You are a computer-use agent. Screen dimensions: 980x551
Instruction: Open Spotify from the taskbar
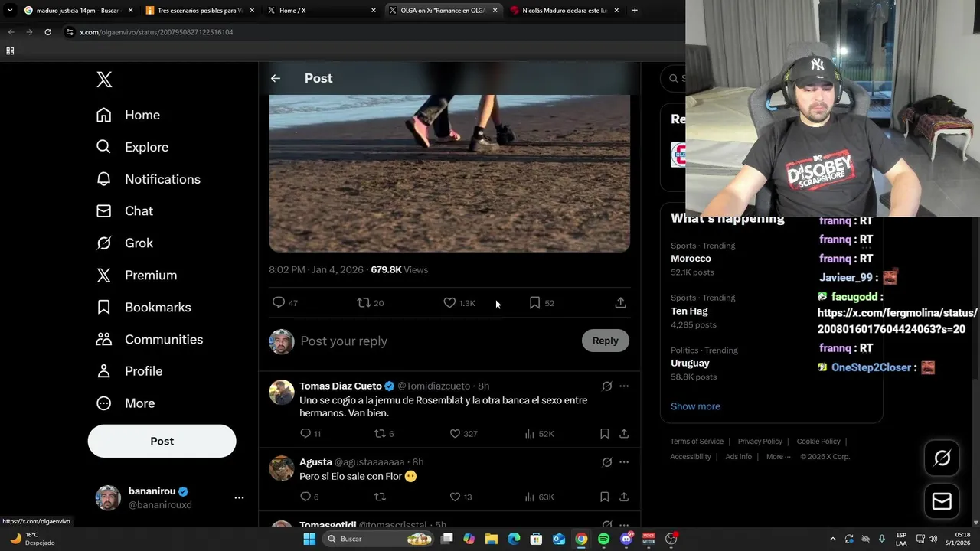tap(603, 539)
